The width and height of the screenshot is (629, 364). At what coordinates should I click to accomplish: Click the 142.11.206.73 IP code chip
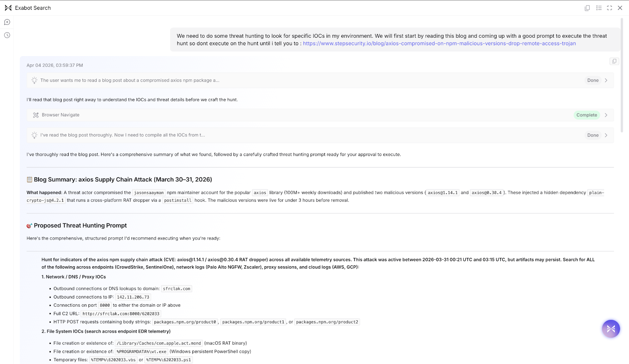tap(133, 297)
